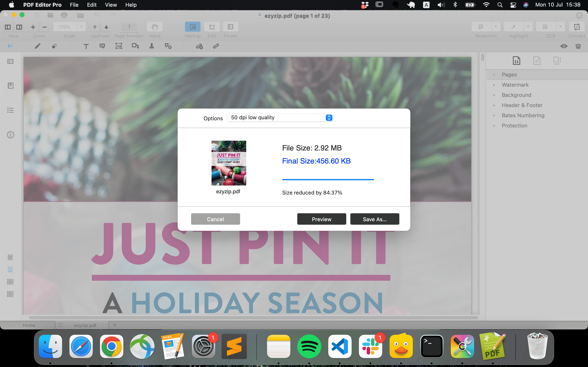588x367 pixels.
Task: Click the blue compression progress bar
Action: point(328,180)
